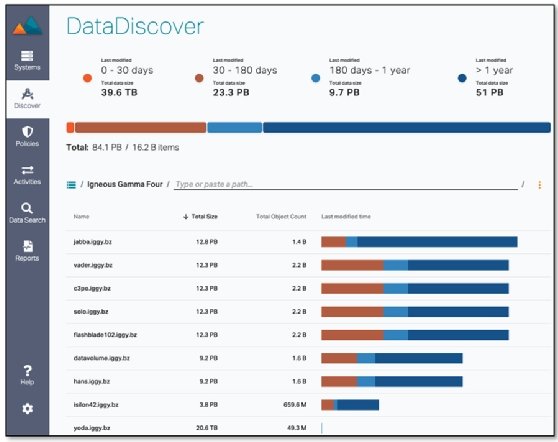Select the orange 0 - 30 days dot
Screen dimensions: 558x442
click(87, 78)
